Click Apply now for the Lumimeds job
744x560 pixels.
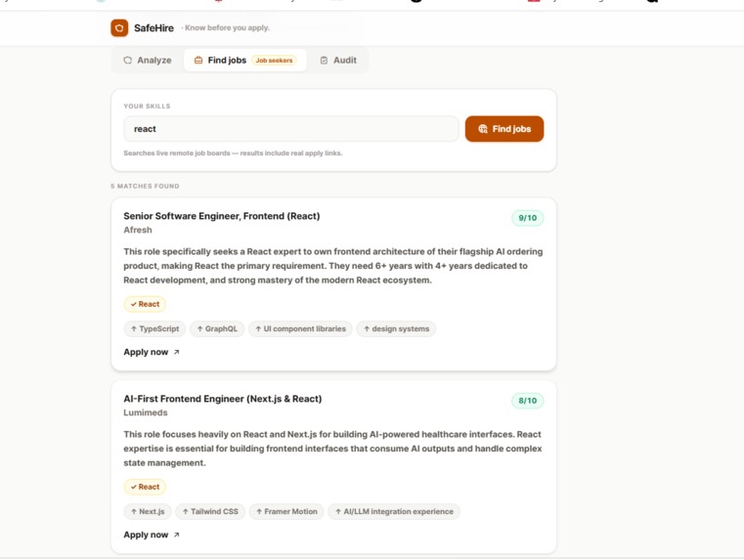[x=152, y=535]
